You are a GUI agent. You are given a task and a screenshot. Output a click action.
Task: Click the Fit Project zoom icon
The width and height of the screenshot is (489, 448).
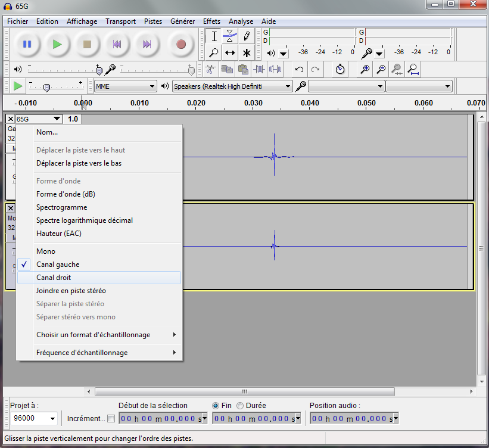413,69
